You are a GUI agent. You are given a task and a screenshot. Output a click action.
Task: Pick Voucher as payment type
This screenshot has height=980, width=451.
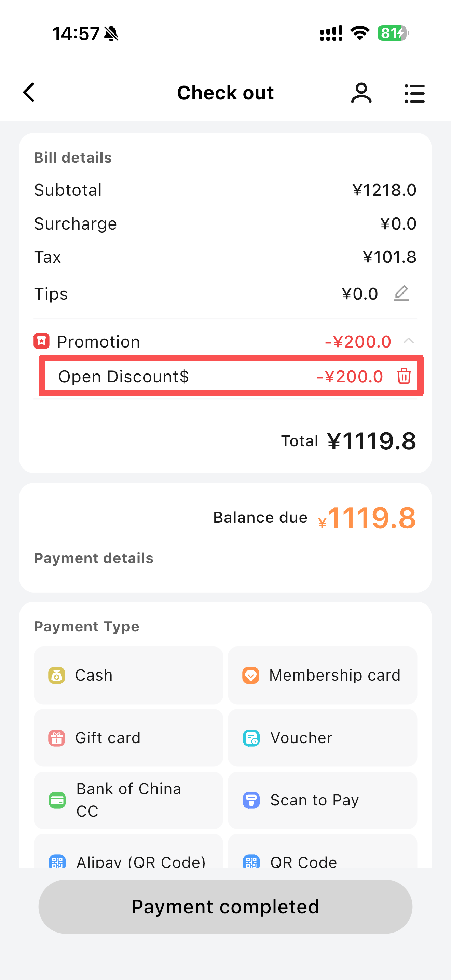point(322,738)
